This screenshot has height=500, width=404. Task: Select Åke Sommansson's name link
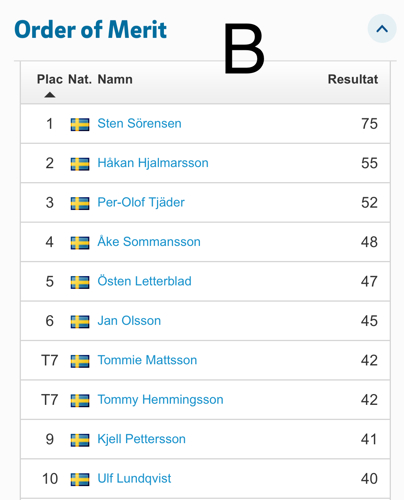click(x=149, y=242)
